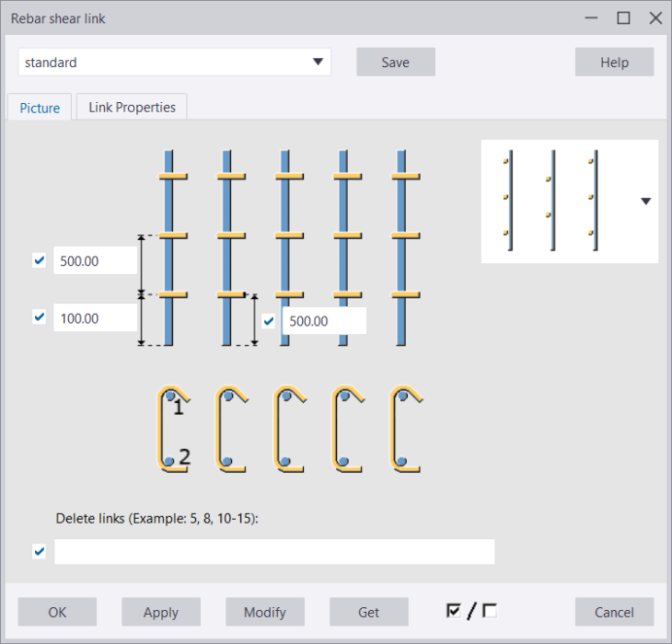This screenshot has height=644, width=672.
Task: Click the Delete links text input field
Action: tap(274, 551)
